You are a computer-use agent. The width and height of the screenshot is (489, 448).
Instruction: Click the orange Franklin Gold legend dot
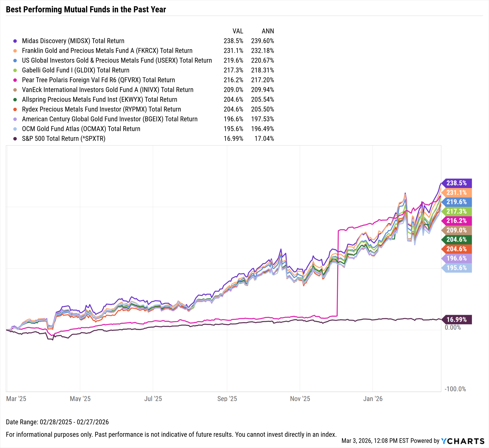(x=15, y=51)
